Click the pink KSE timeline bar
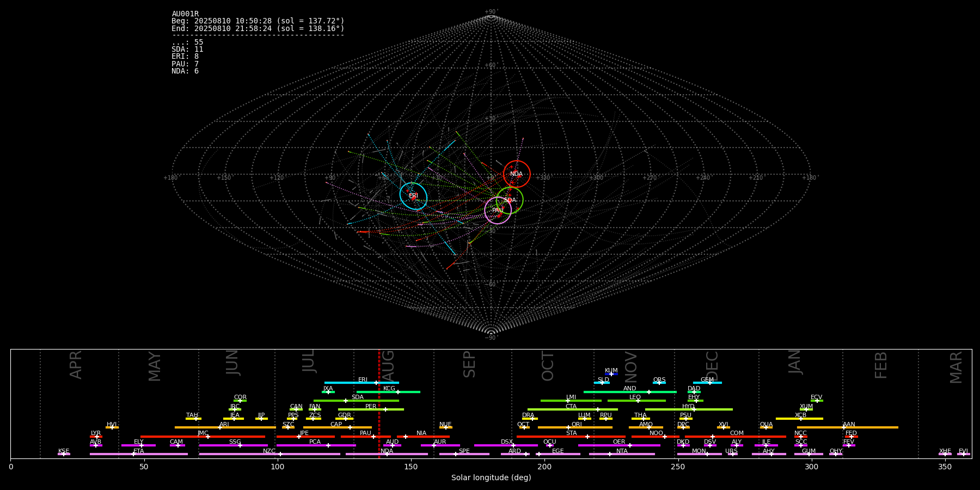 tap(64, 454)
